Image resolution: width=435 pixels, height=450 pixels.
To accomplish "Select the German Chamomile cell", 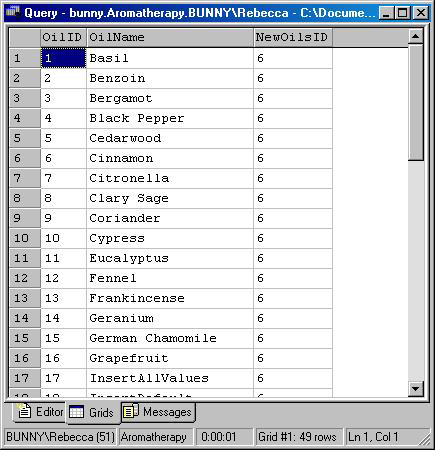I will click(170, 338).
